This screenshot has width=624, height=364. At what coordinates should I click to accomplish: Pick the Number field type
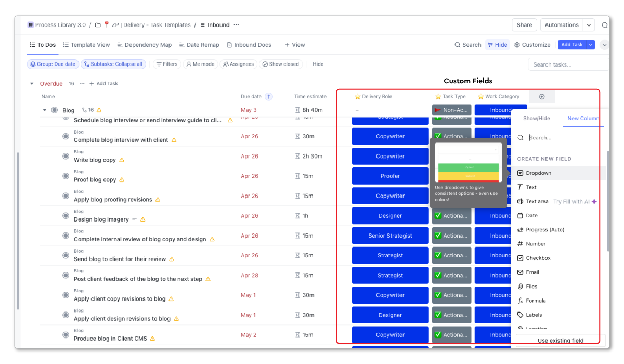tap(536, 243)
